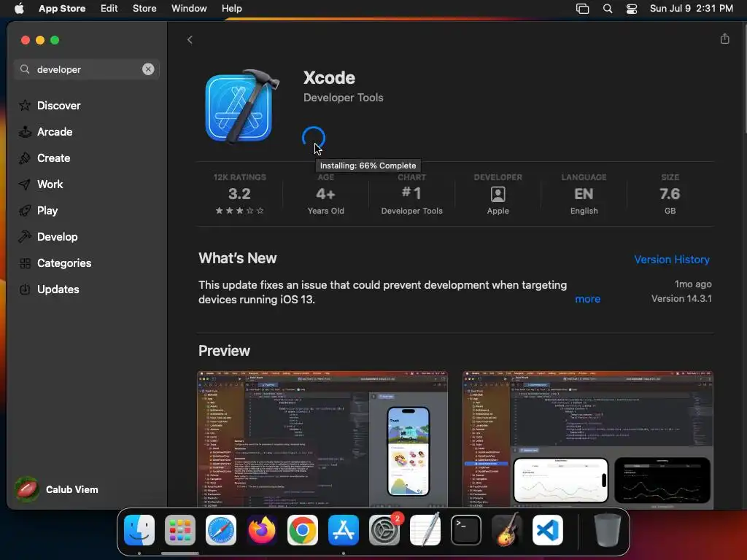Click the circular installing progress indicator
747x560 pixels.
coord(314,138)
